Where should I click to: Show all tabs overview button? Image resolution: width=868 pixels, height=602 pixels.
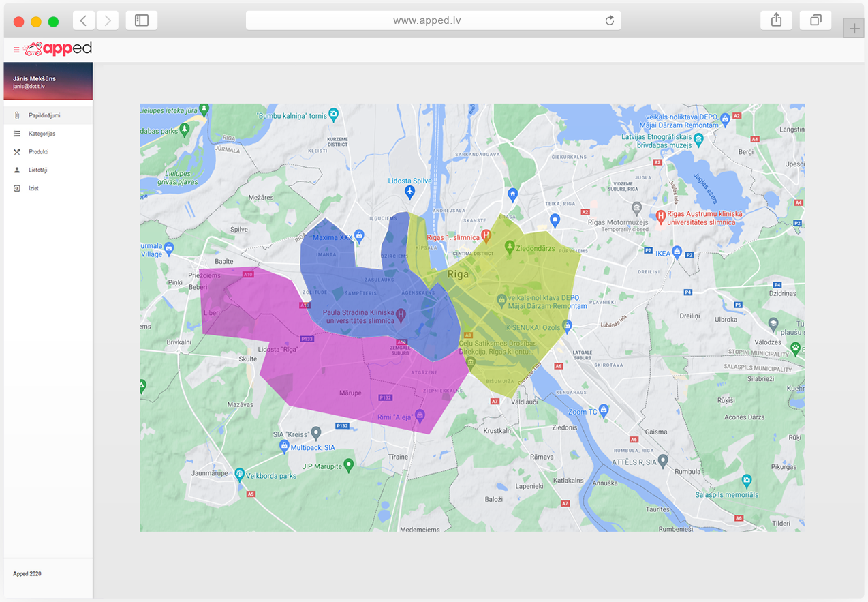click(816, 20)
